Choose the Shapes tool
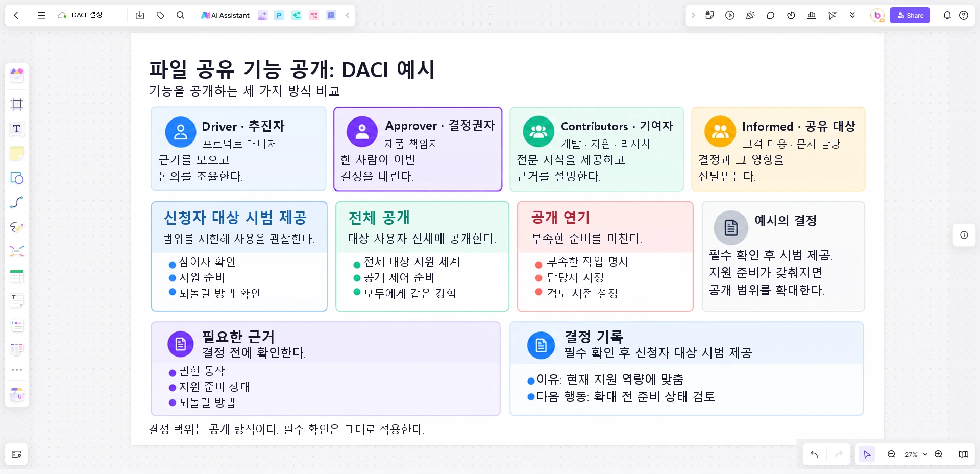The width and height of the screenshot is (980, 474). click(x=17, y=178)
